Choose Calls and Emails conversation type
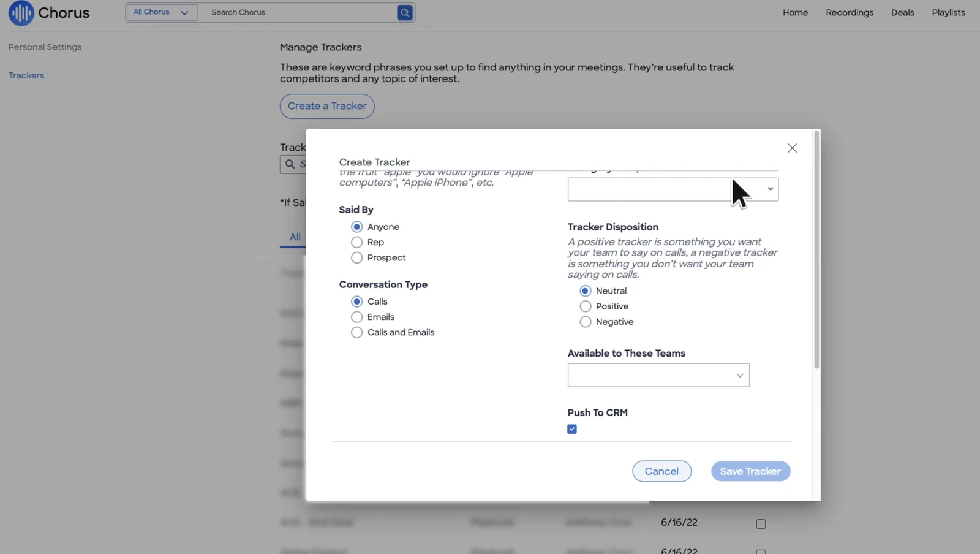The image size is (980, 554). (356, 332)
